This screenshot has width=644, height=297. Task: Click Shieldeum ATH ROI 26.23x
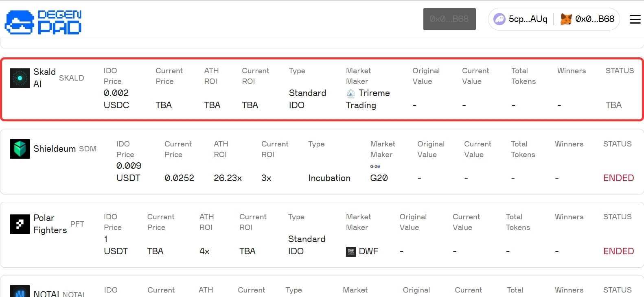point(228,178)
